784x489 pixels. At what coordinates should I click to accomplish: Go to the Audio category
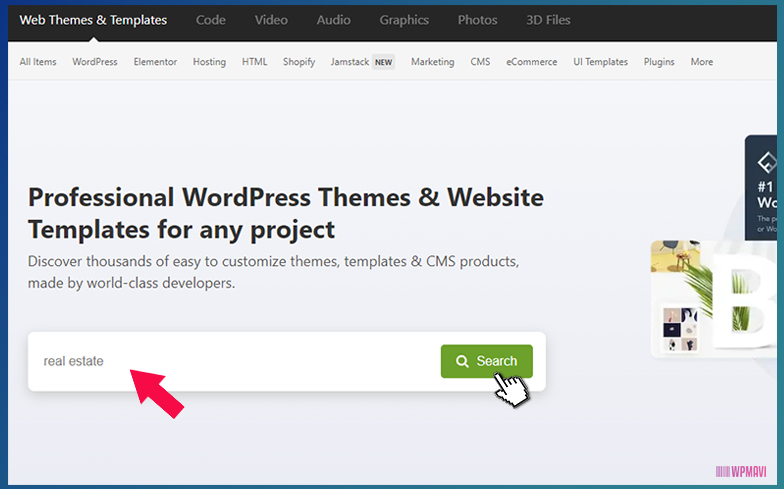point(334,20)
